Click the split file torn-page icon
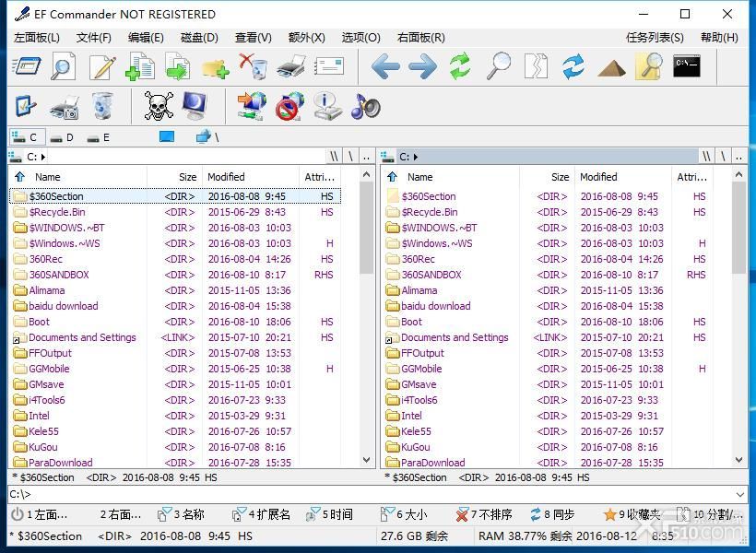756x553 pixels. coord(536,66)
